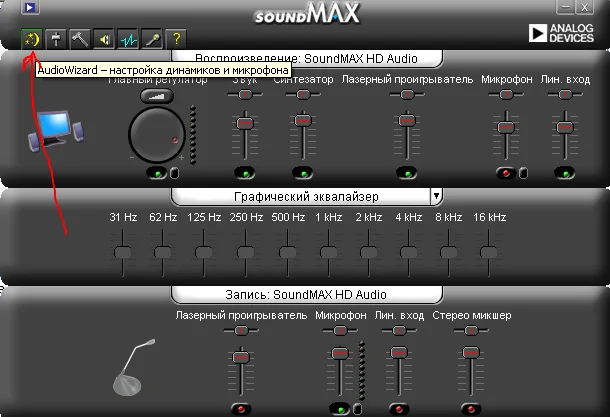610x417 pixels.
Task: Click the master volume round knob
Action: click(x=157, y=135)
